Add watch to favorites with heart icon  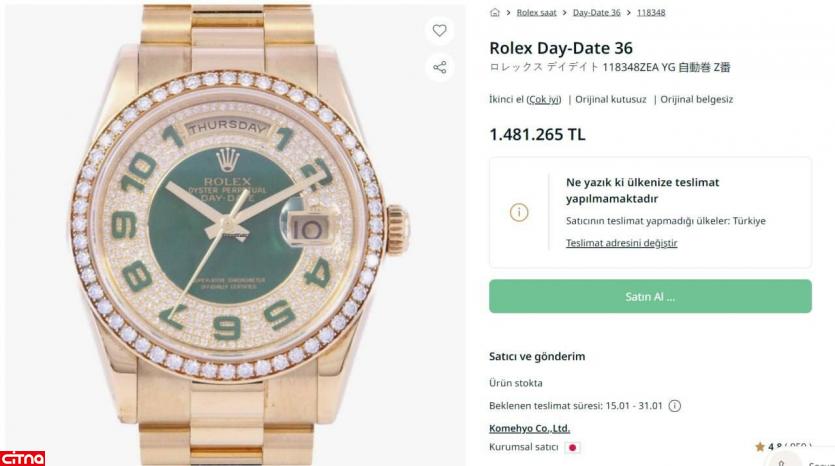[x=439, y=31]
